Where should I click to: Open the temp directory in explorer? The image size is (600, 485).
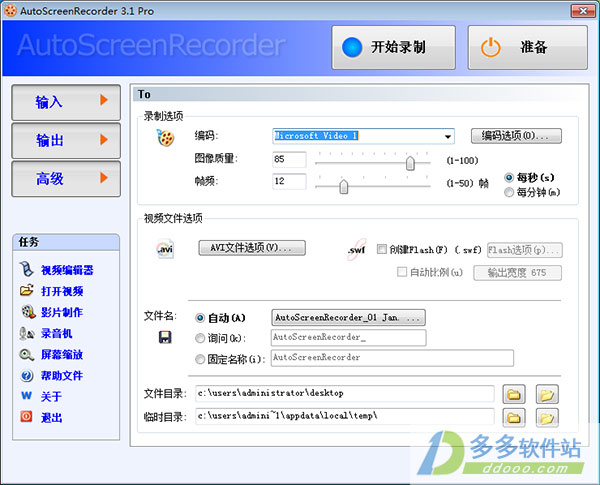pos(547,417)
